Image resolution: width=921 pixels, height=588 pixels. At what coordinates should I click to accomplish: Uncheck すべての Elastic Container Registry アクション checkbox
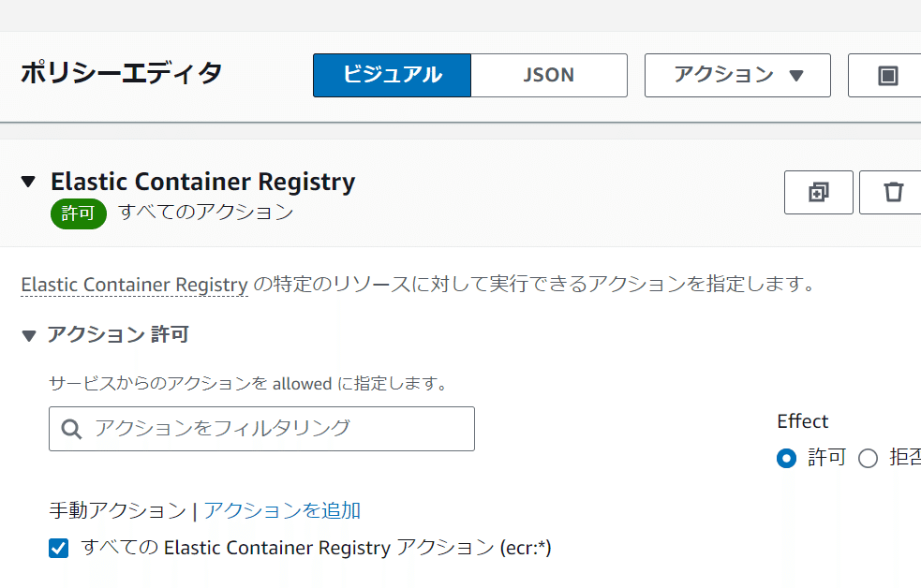click(x=59, y=549)
